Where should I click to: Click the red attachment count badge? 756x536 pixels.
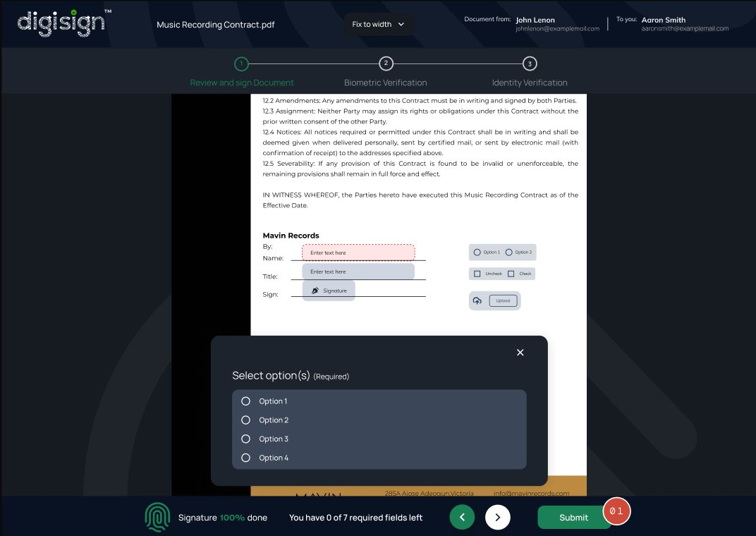(616, 511)
